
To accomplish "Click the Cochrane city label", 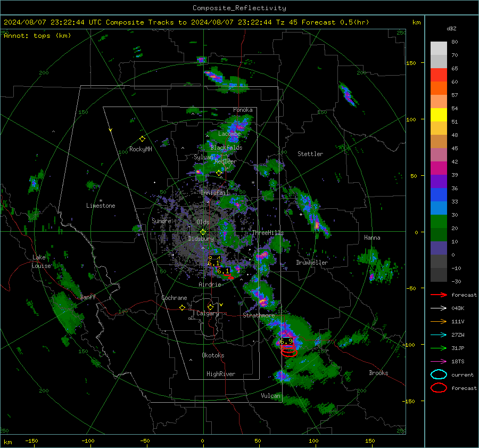I will (174, 298).
